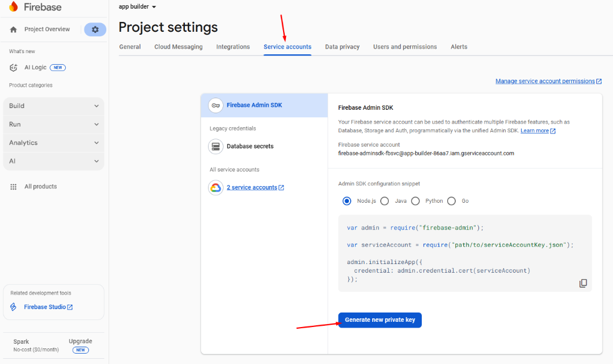Expand the Build category
613x364 pixels.
click(x=54, y=106)
